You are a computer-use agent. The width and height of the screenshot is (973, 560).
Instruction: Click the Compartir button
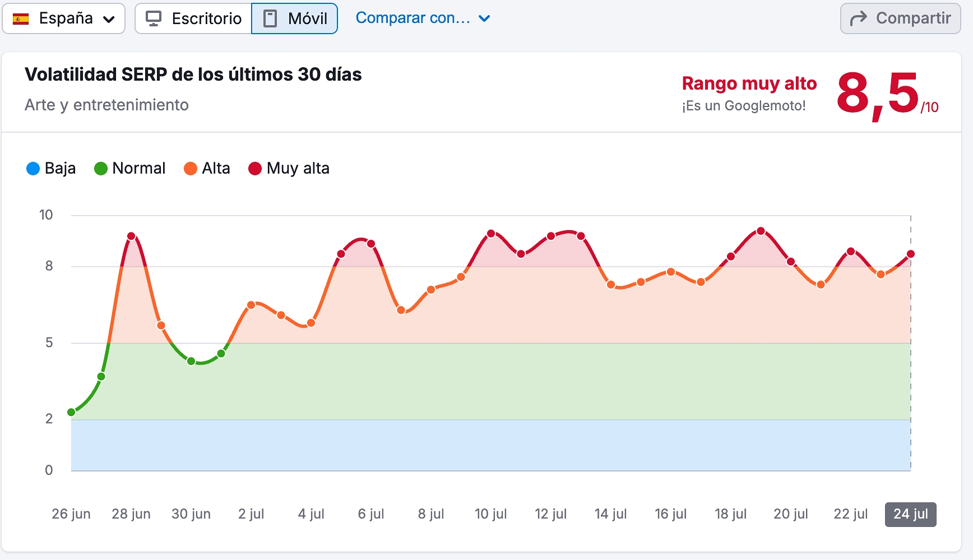900,17
